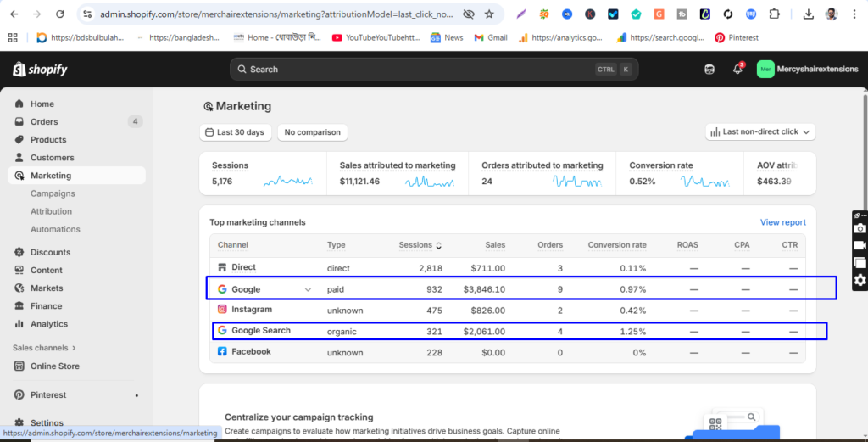This screenshot has height=442, width=868.
Task: Click No comparison button
Action: coord(312,132)
